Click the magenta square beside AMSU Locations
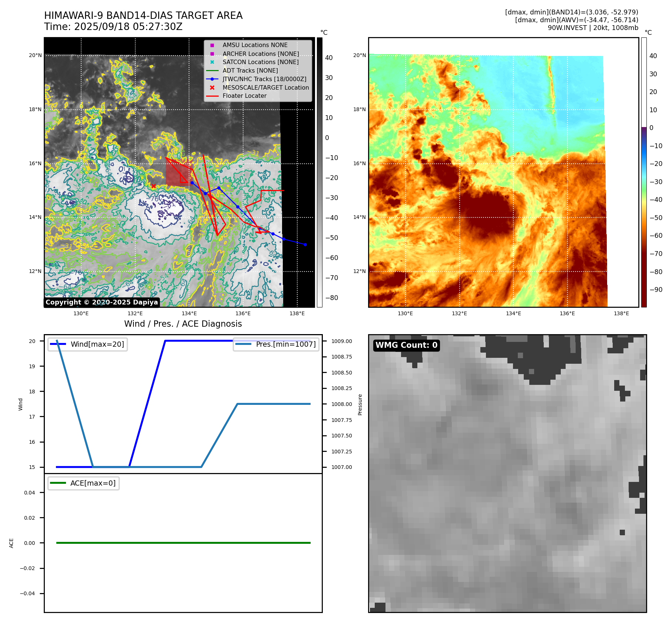The image size is (672, 626). pyautogui.click(x=212, y=45)
